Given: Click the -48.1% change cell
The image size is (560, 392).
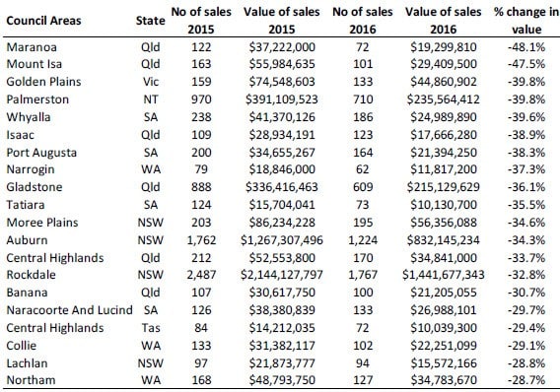Looking at the screenshot, I should [x=526, y=47].
